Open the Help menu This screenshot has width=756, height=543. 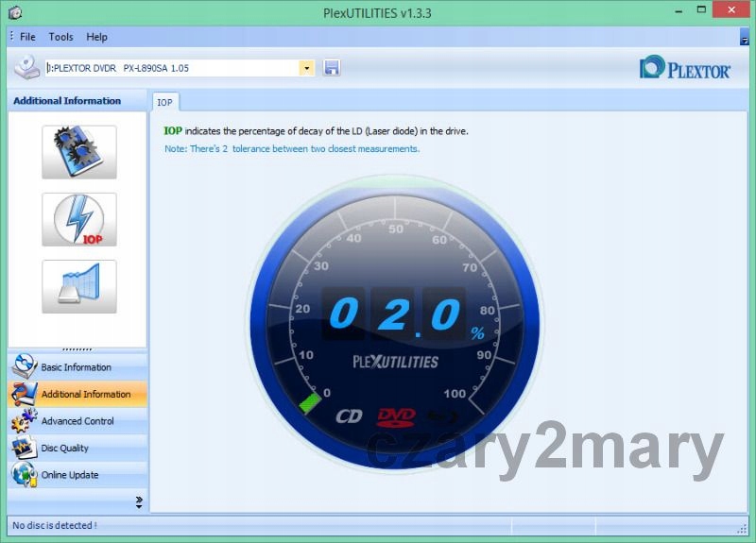96,37
